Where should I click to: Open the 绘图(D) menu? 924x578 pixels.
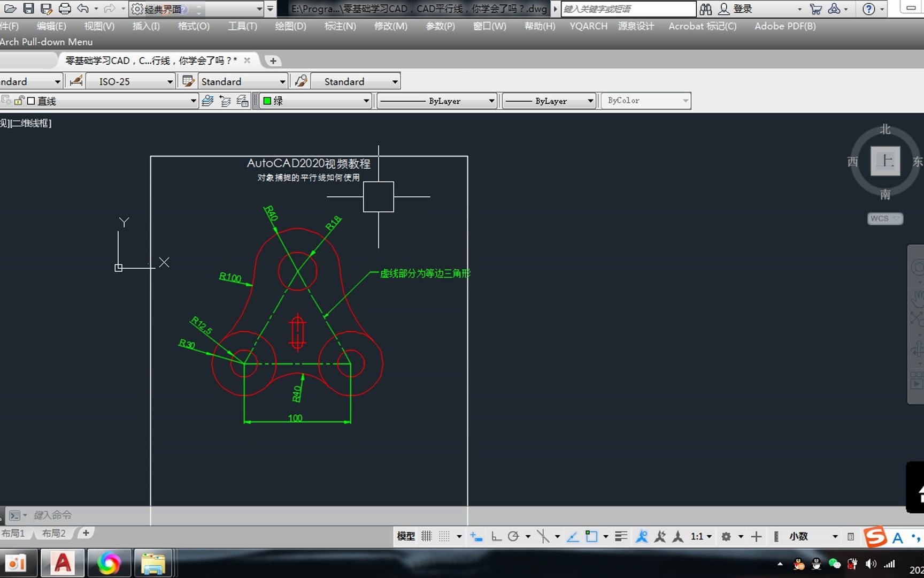coord(291,26)
